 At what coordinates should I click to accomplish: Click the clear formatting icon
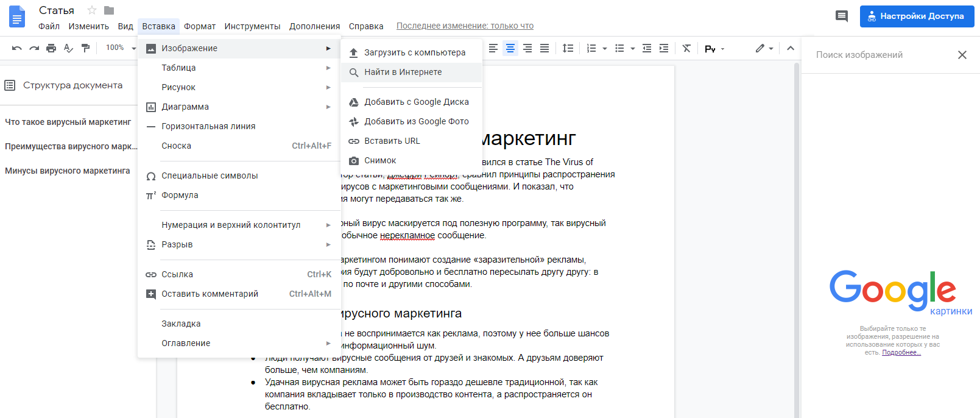click(x=686, y=48)
